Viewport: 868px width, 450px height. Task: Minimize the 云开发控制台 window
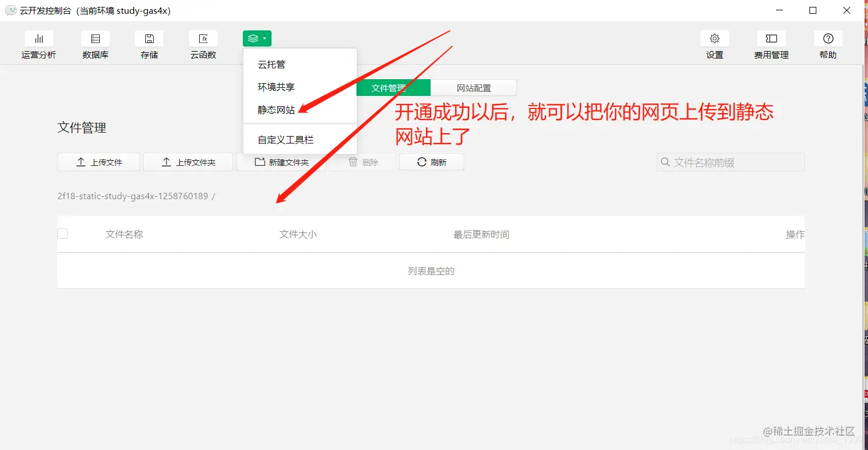779,10
